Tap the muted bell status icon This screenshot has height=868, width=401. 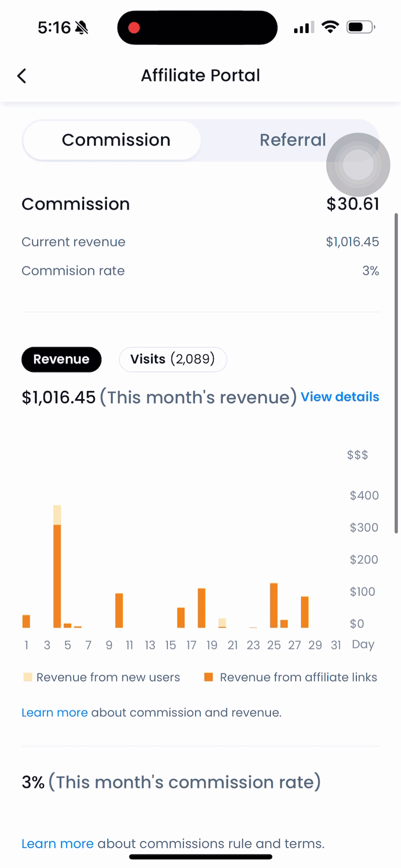pos(82,28)
